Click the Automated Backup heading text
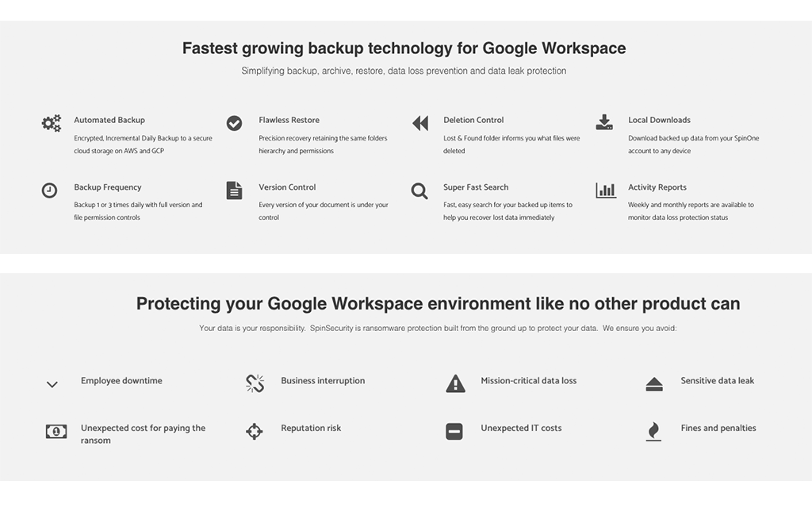 pos(109,120)
